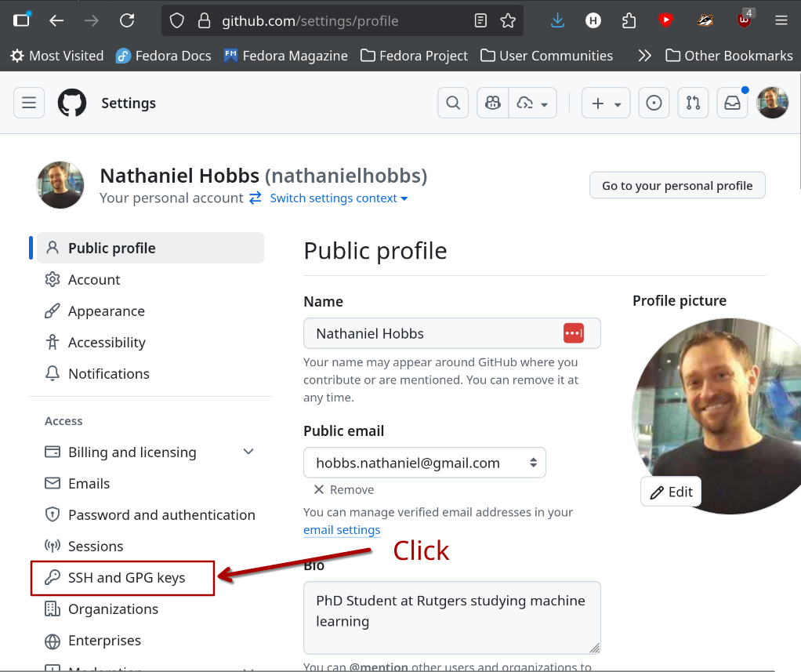Open the Firefox downloads panel
The width and height of the screenshot is (801, 672).
coord(557,21)
